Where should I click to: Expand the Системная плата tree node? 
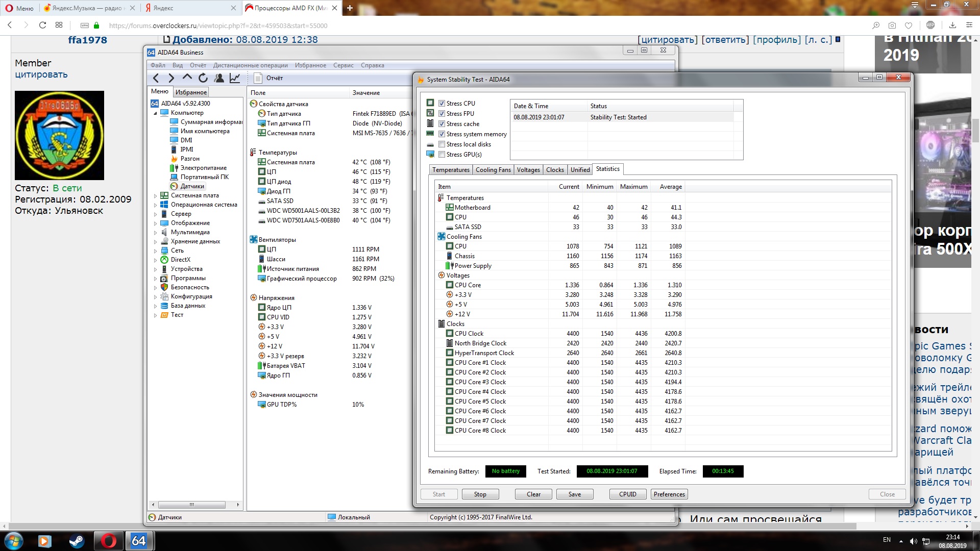155,195
